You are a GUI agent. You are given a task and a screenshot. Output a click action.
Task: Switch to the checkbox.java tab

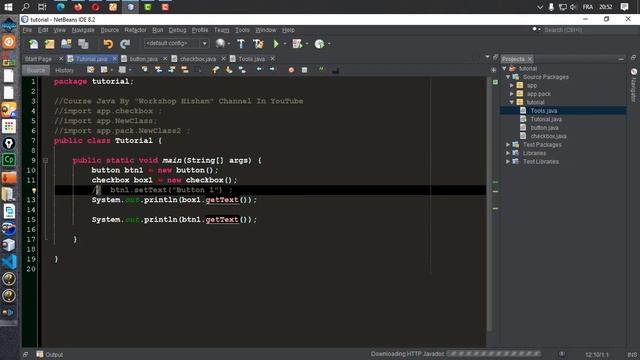(x=198, y=59)
